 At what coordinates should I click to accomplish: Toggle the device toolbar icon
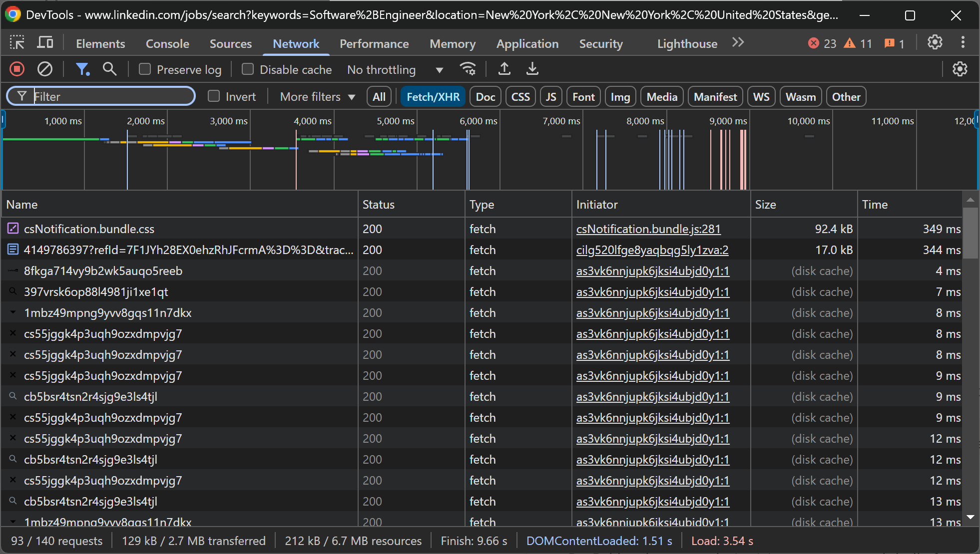click(x=45, y=43)
